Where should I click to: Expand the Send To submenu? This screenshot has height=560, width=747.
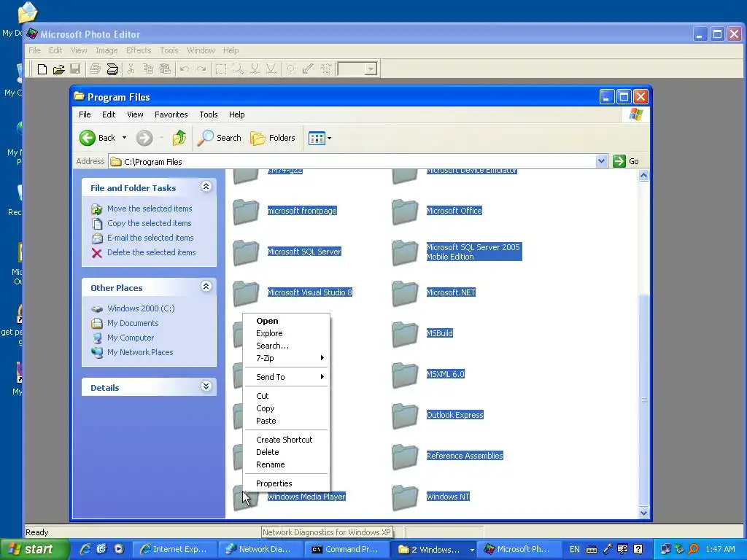[286, 377]
